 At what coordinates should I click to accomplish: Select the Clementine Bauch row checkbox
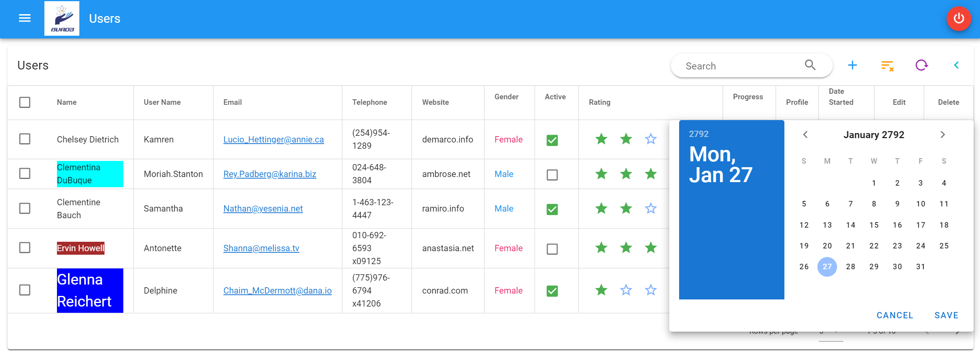[x=25, y=208]
